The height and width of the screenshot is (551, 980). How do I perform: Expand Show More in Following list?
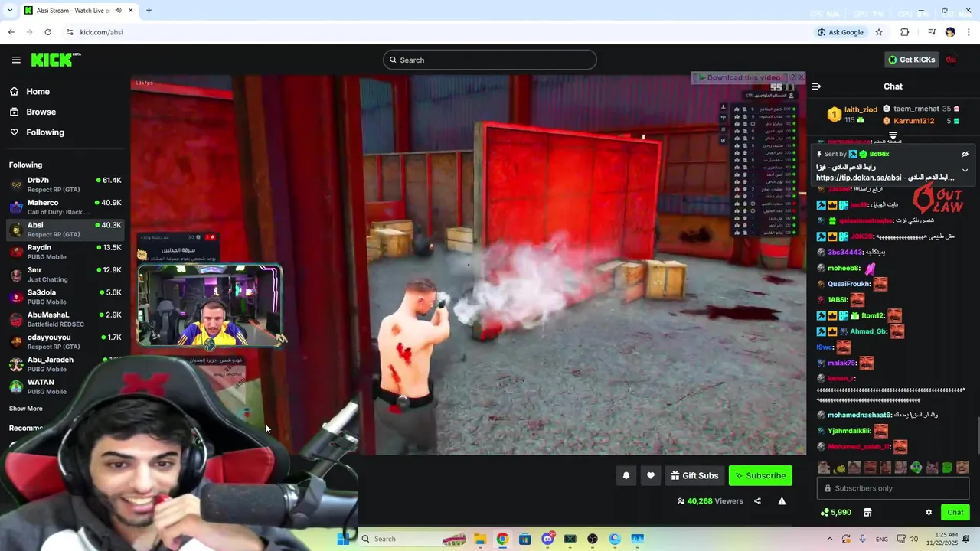(26, 409)
